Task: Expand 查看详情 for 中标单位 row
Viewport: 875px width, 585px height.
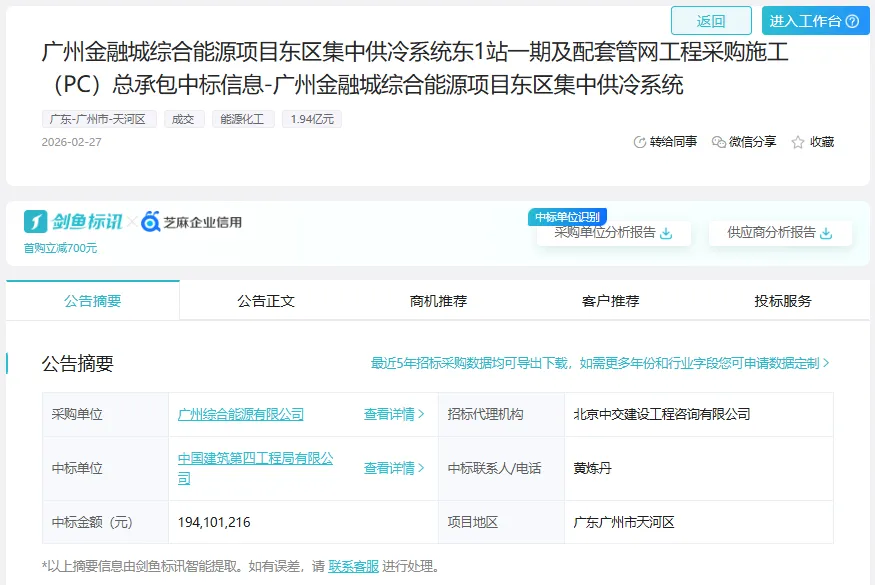Action: click(x=394, y=468)
